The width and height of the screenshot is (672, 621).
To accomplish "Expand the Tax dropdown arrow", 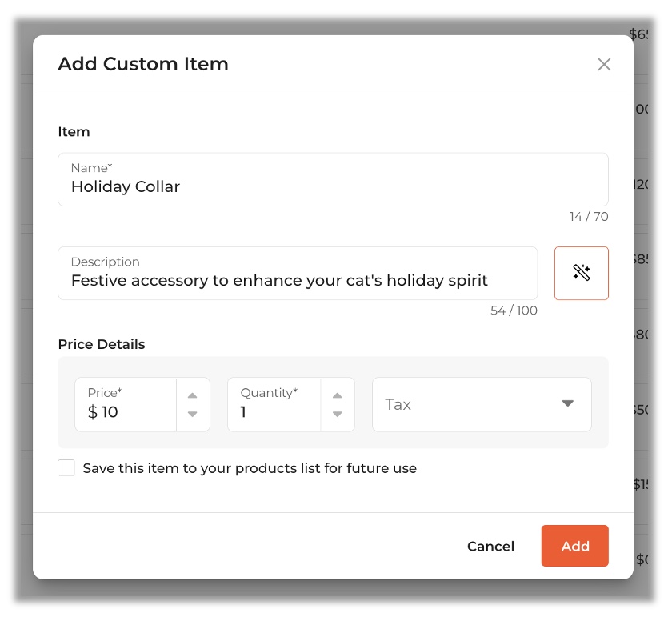I will pos(568,403).
